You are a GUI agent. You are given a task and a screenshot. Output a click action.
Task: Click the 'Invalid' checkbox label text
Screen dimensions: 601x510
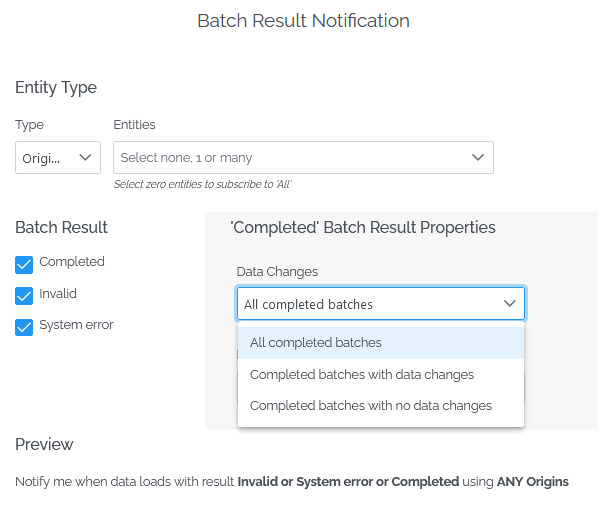click(58, 294)
